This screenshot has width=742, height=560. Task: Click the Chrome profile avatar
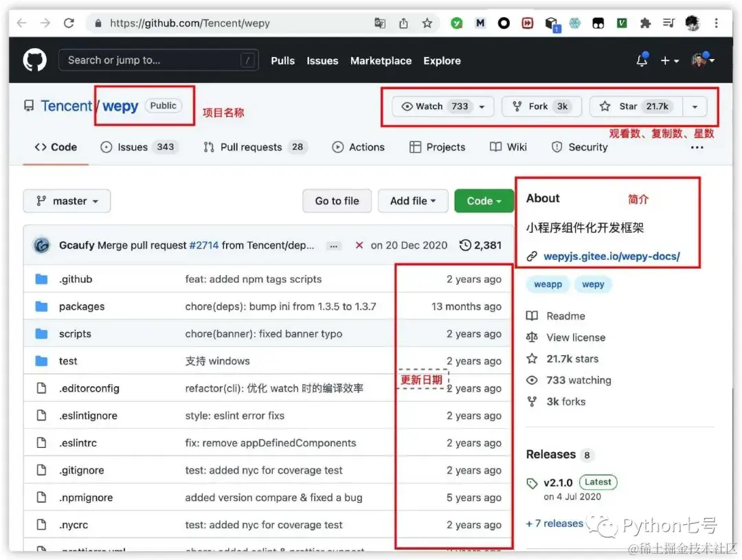(x=693, y=23)
